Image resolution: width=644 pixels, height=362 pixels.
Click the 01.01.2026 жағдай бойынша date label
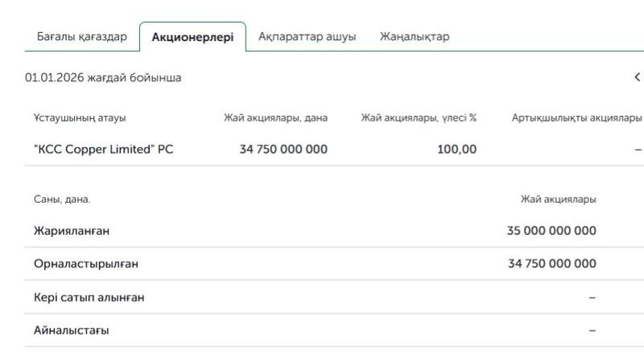[x=103, y=78]
